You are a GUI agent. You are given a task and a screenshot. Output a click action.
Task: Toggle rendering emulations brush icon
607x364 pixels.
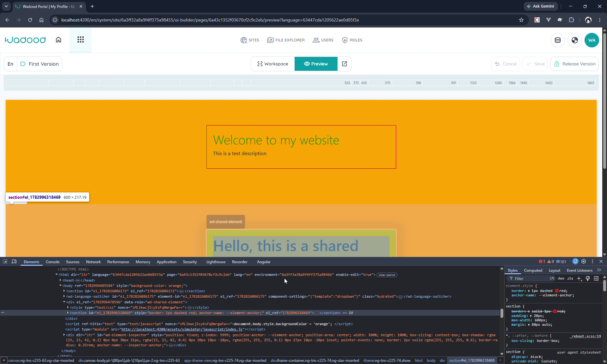point(588,278)
